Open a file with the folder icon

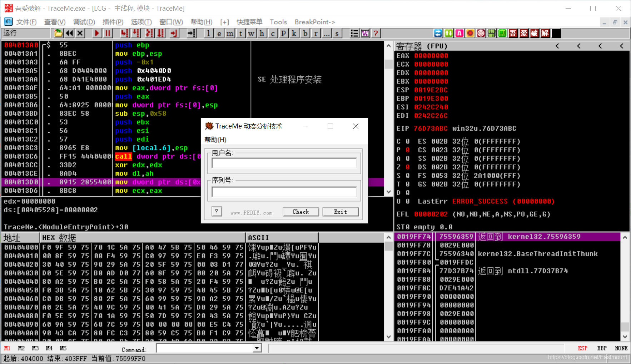tap(58, 33)
